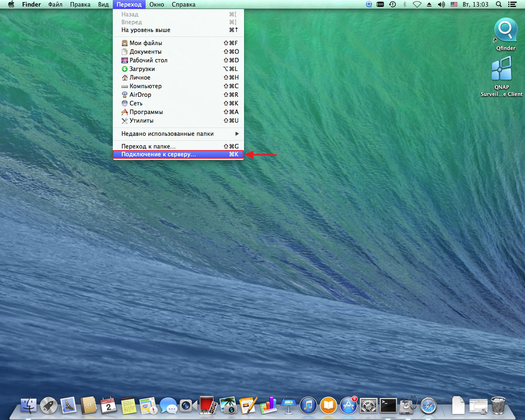
Task: Select Мои файлы in the menu
Action: click(x=178, y=43)
